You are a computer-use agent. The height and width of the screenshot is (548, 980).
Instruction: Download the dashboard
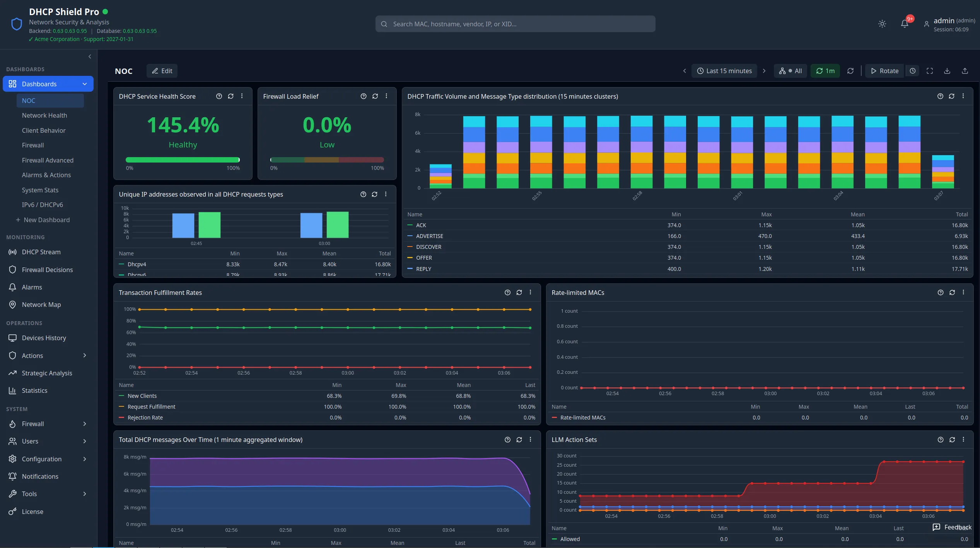tap(947, 71)
